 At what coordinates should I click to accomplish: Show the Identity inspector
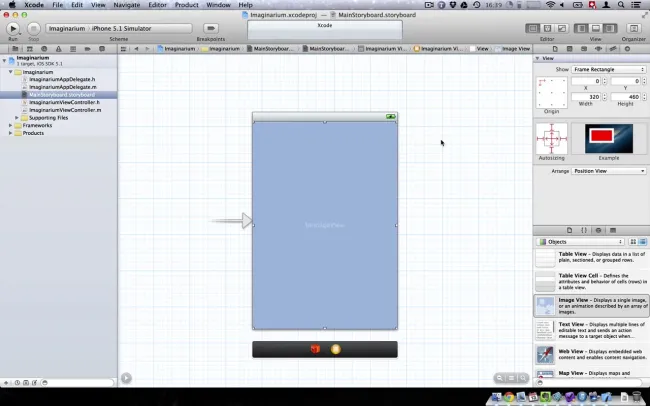click(x=584, y=49)
